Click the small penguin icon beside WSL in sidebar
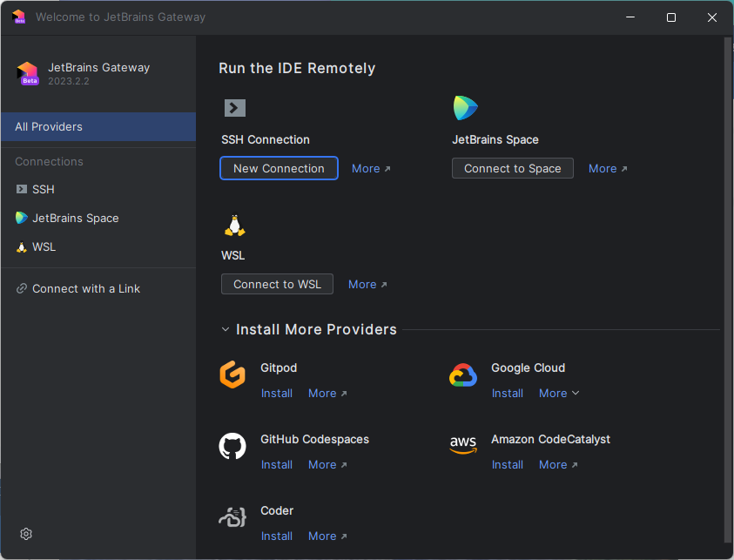 22,246
